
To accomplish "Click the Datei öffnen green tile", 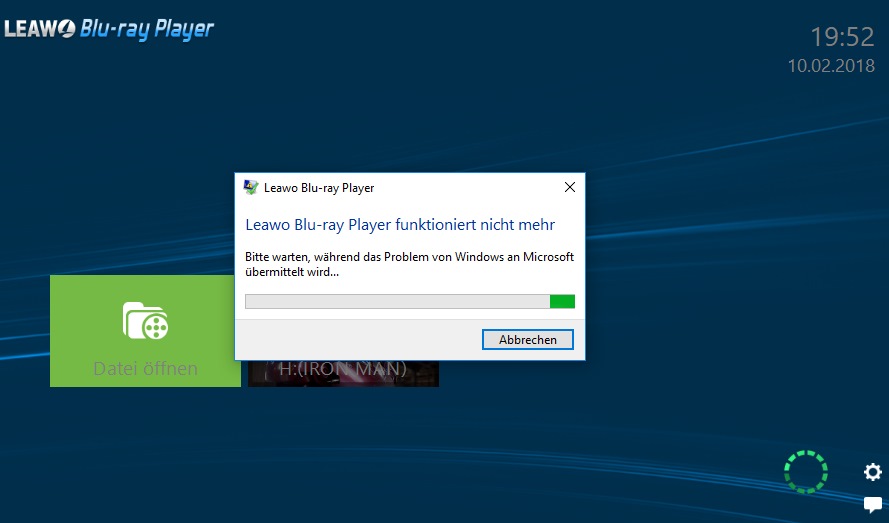I will tap(145, 331).
